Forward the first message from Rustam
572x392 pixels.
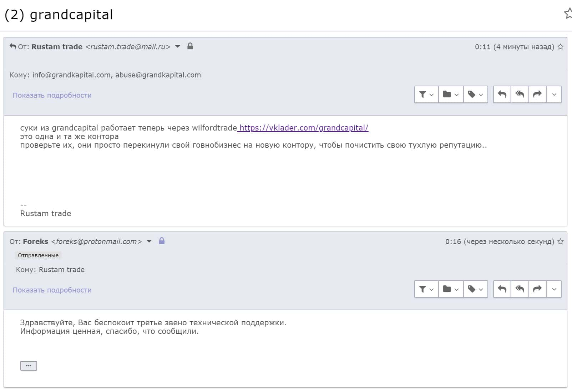(x=537, y=95)
